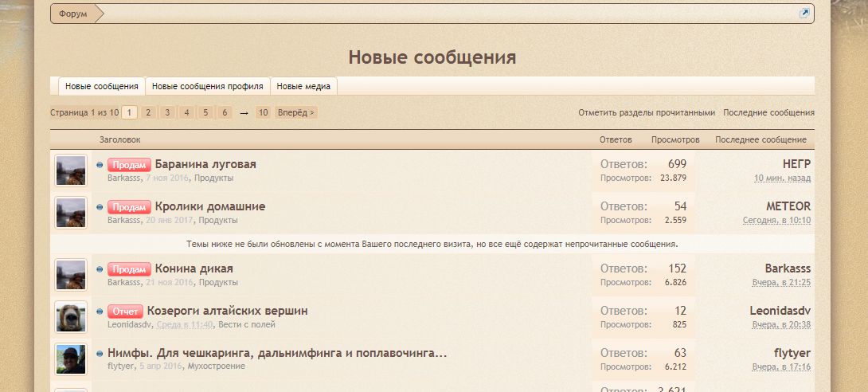Click Вчера, в 17:16 timestamp

click(781, 366)
